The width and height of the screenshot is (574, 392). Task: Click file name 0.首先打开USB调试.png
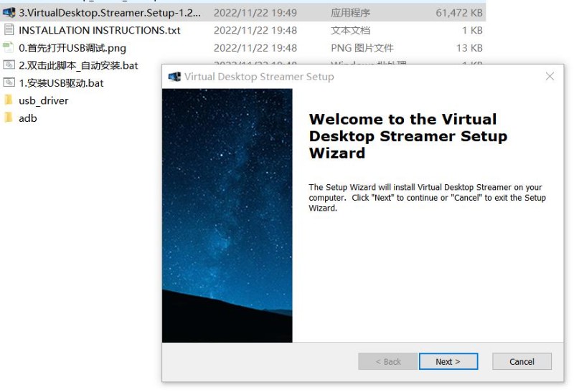(x=72, y=48)
